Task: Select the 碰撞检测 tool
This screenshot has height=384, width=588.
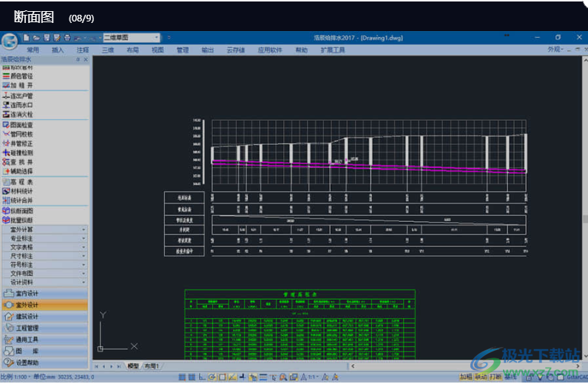Action: (x=18, y=152)
